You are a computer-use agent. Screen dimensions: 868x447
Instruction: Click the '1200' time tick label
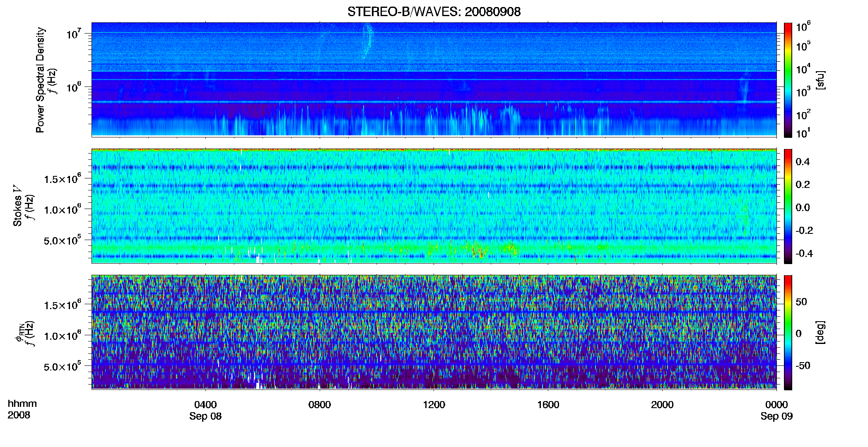click(434, 405)
